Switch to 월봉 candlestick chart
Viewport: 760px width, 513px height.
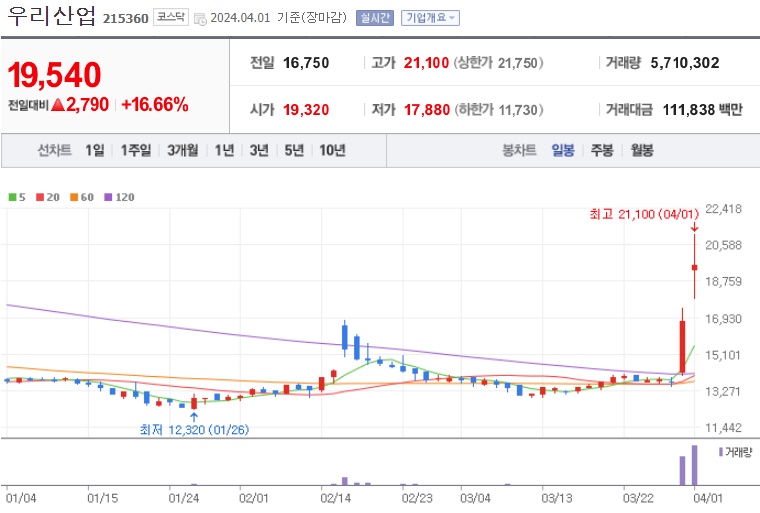click(642, 150)
